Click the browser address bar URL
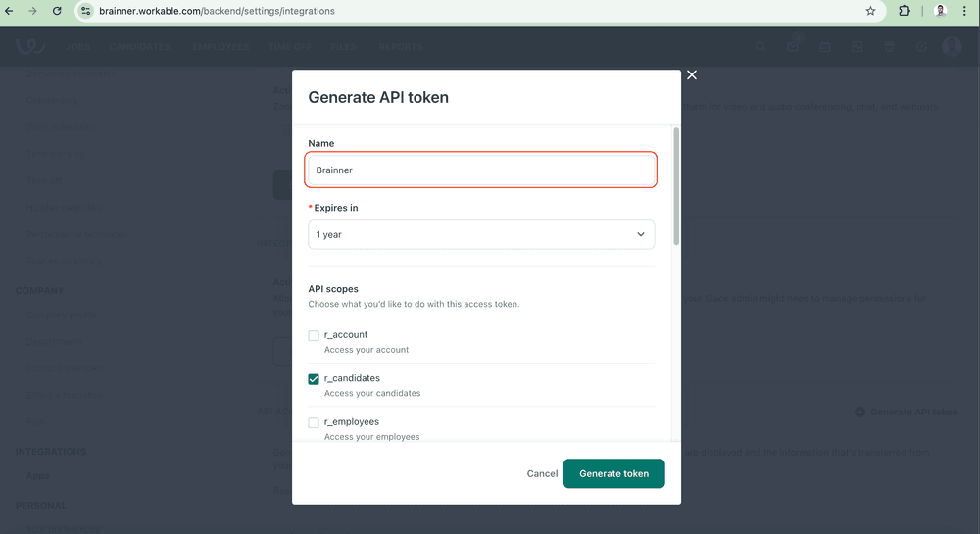Image resolution: width=980 pixels, height=534 pixels. [x=217, y=11]
